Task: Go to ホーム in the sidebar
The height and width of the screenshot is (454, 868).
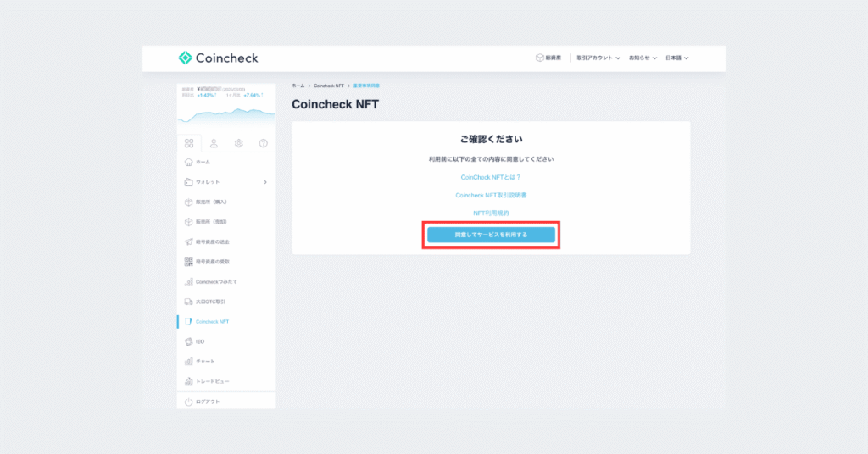Action: pos(225,162)
